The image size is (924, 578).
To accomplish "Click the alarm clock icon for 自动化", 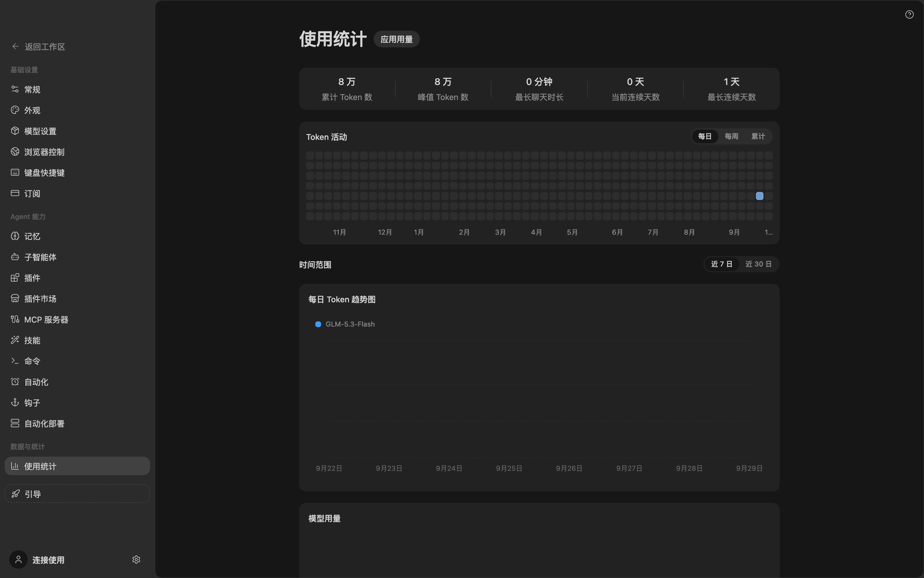I will (15, 381).
